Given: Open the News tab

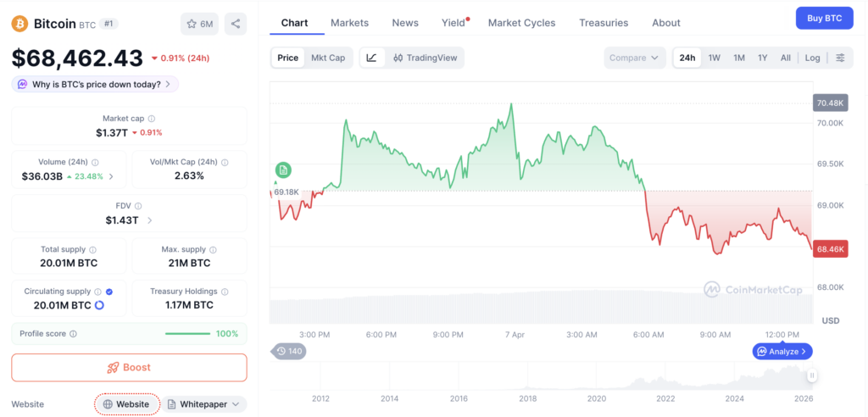Looking at the screenshot, I should [x=405, y=23].
